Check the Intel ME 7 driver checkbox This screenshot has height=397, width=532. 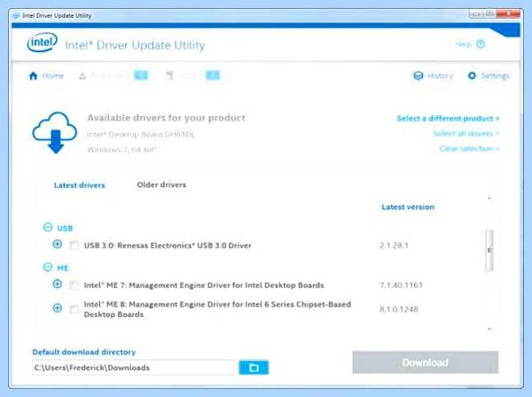tap(74, 285)
